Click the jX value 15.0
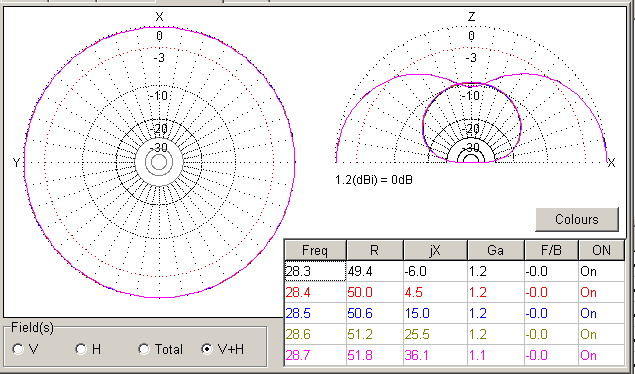635x374 pixels. (x=435, y=313)
